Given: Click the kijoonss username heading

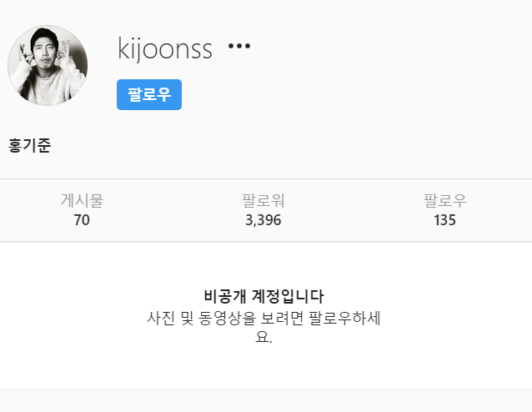Looking at the screenshot, I should tap(165, 49).
